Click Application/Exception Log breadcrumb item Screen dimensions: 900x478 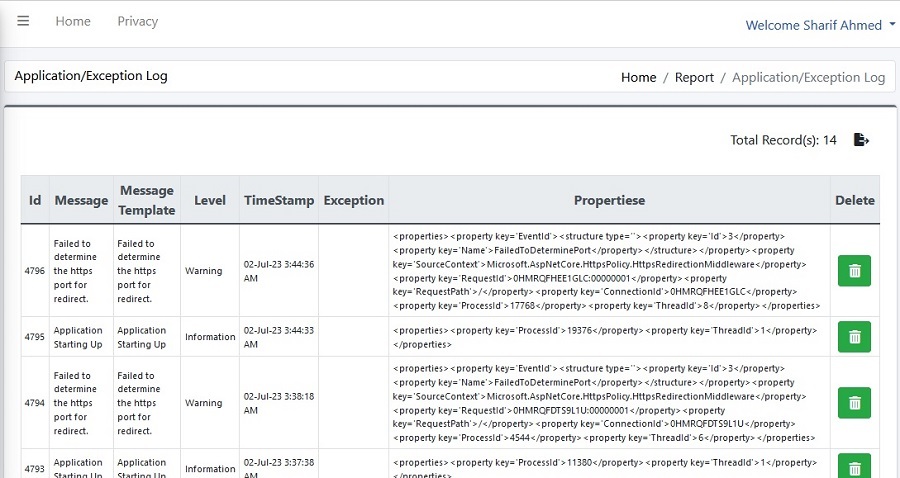click(x=808, y=77)
